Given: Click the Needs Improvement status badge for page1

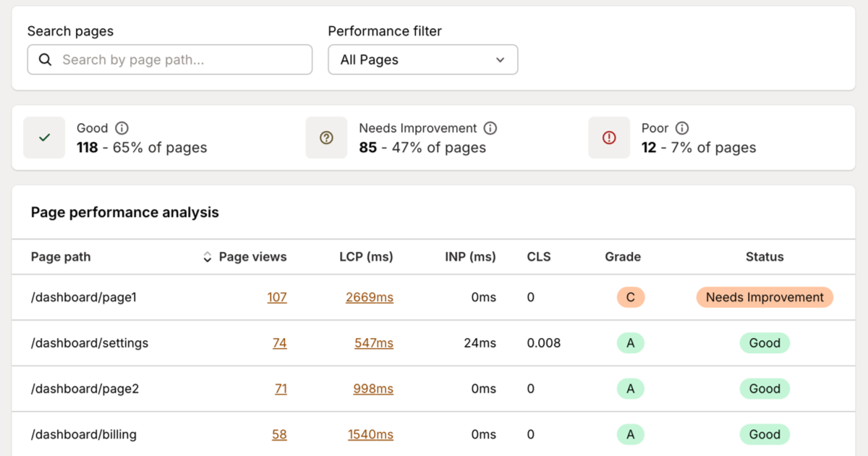Looking at the screenshot, I should 764,297.
